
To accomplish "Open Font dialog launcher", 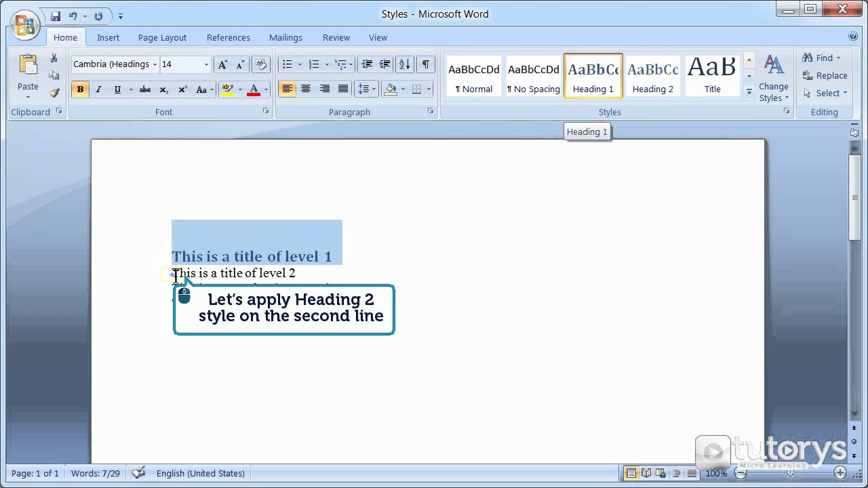I will [x=265, y=111].
